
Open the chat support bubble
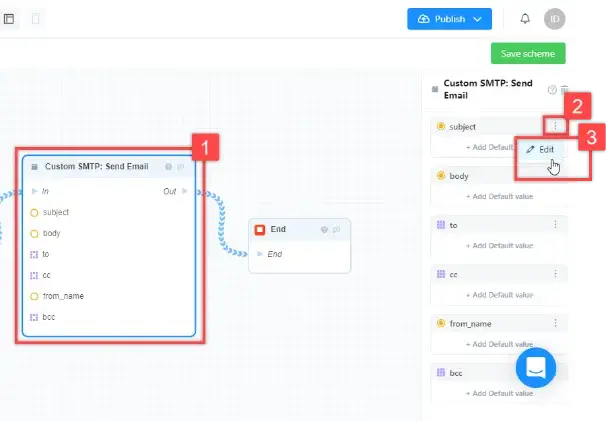pyautogui.click(x=536, y=367)
